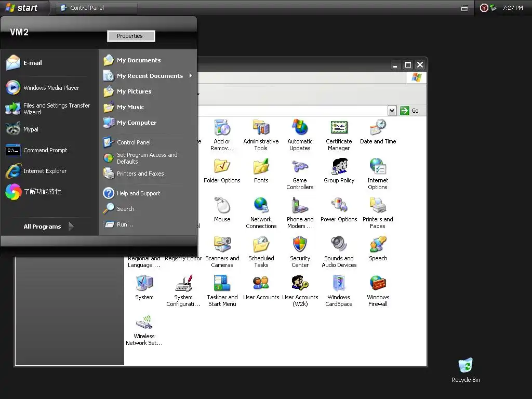
Task: Open Windows CardSpace
Action: coord(339,291)
